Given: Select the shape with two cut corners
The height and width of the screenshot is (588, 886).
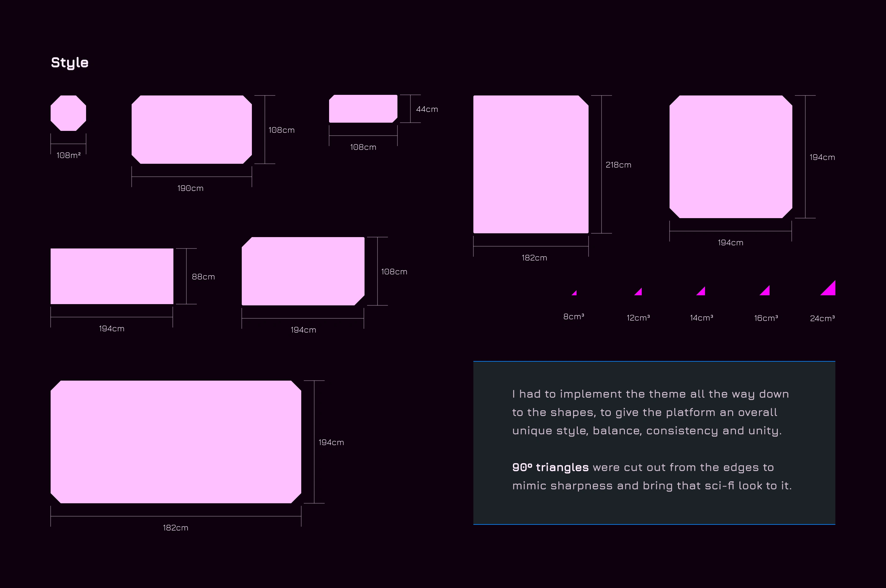Looking at the screenshot, I should (x=303, y=271).
